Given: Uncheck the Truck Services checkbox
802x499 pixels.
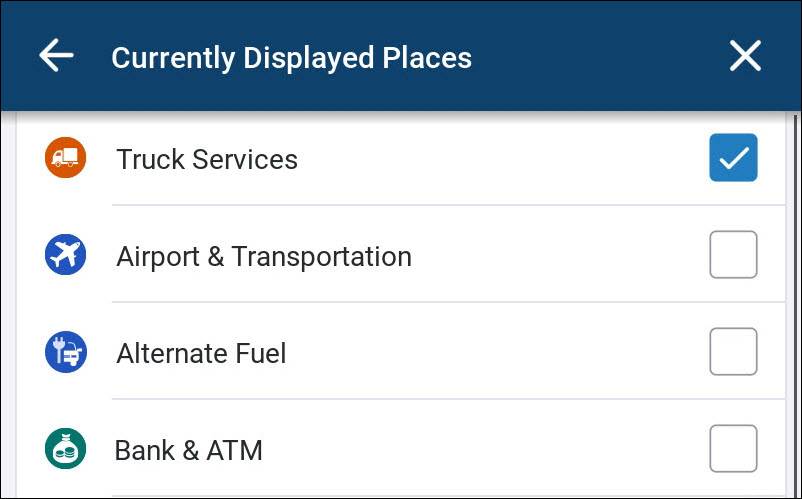Looking at the screenshot, I should point(733,157).
